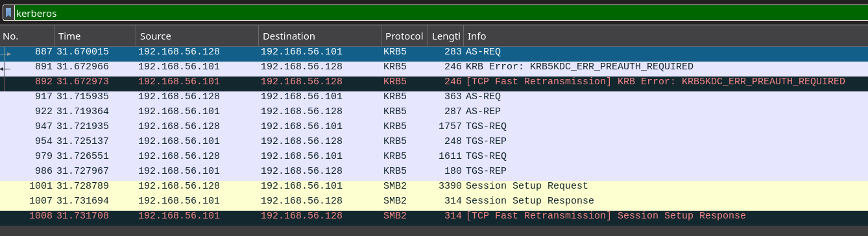Click the 'kerberos' display filter field

pos(441,13)
